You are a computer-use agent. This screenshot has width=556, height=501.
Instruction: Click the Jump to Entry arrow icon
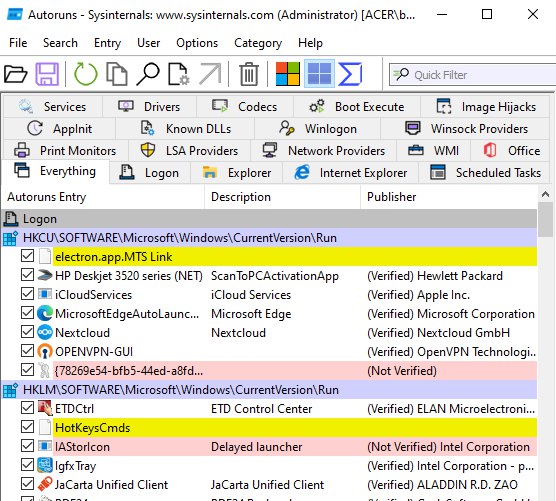pos(210,74)
